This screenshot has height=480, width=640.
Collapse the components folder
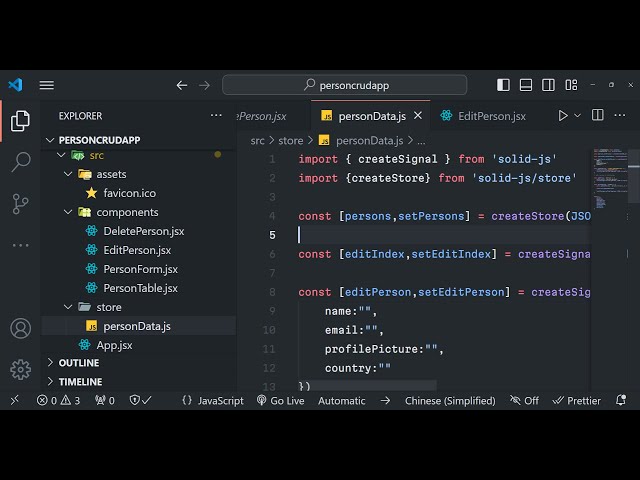[x=68, y=212]
